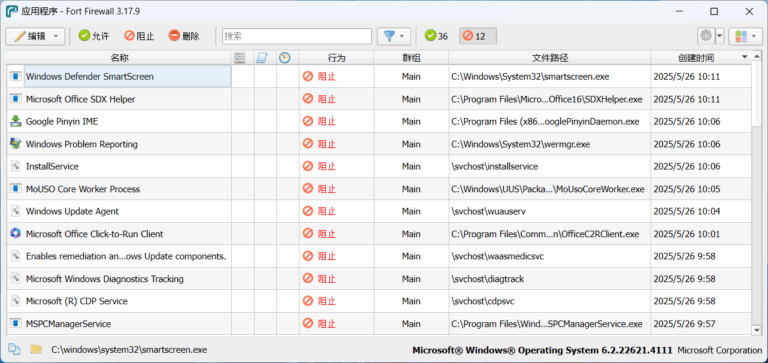
Task: Click the Microsoft Office SDX Helper icon
Action: [16, 99]
